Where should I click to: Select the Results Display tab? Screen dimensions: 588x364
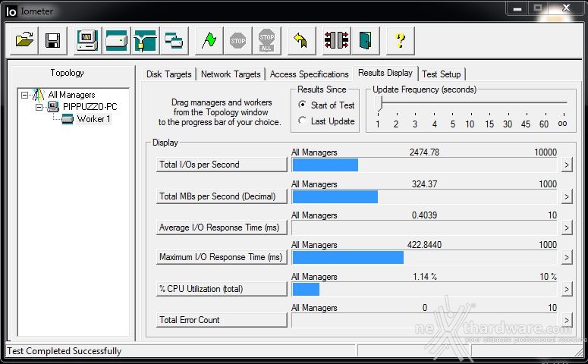coord(385,73)
